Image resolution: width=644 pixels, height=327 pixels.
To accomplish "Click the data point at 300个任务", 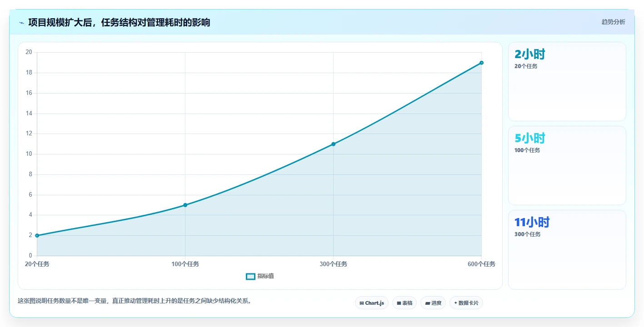I will (333, 144).
